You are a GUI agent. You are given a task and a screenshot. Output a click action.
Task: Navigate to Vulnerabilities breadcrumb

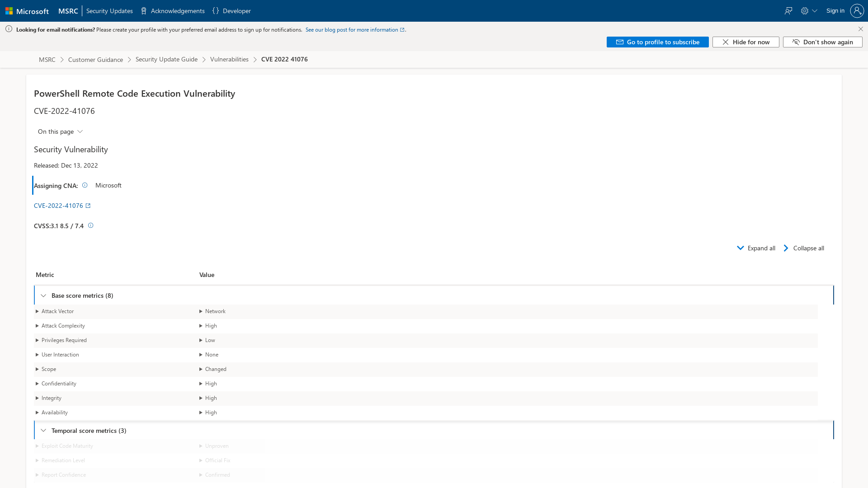tap(229, 60)
